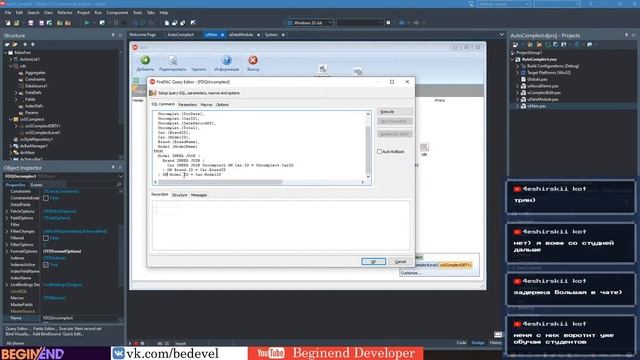Switch to the Macros tab in Query Editor
Image resolution: width=640 pixels, height=360 pixels.
(207, 105)
